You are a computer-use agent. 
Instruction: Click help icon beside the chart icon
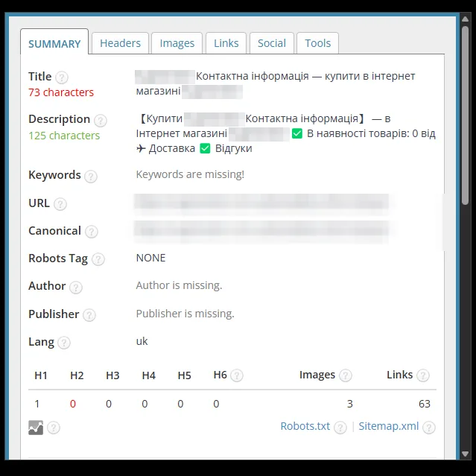[x=54, y=428]
